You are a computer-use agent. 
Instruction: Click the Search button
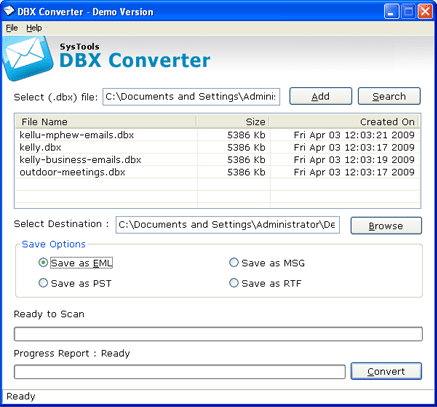(x=389, y=96)
